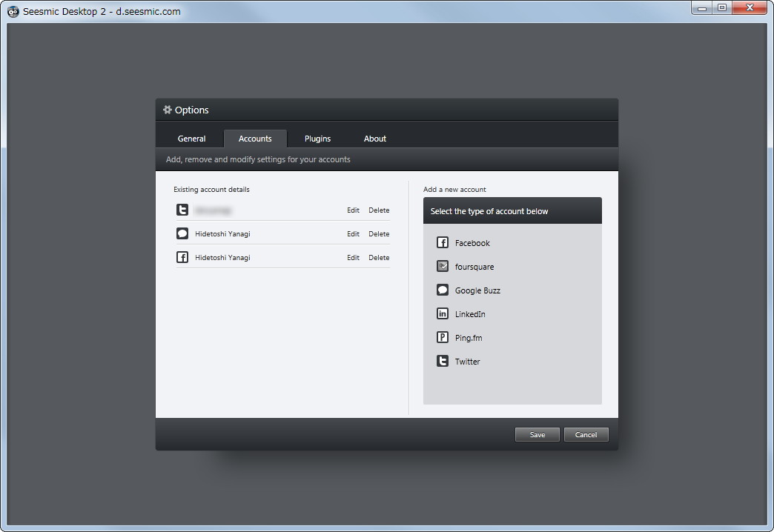Delete the Facebook Hidetoshi Yanagi account
Viewport: 774px width, 532px height.
[x=379, y=258]
